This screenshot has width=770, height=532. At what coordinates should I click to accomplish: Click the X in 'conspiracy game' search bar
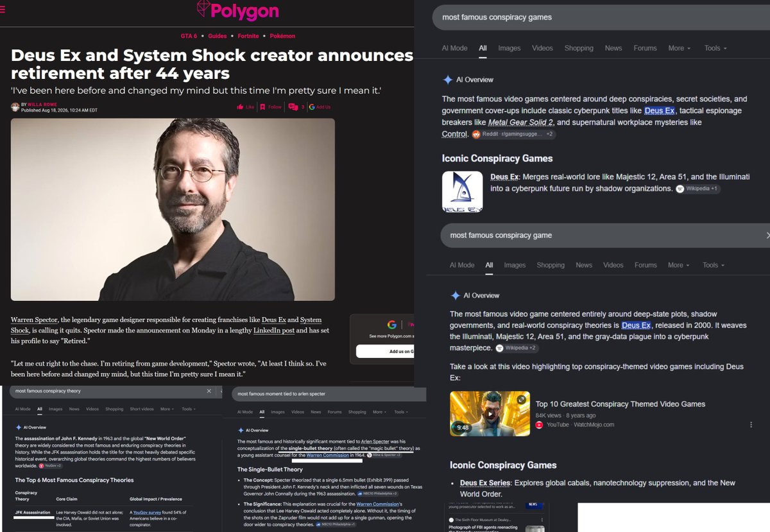(x=767, y=236)
